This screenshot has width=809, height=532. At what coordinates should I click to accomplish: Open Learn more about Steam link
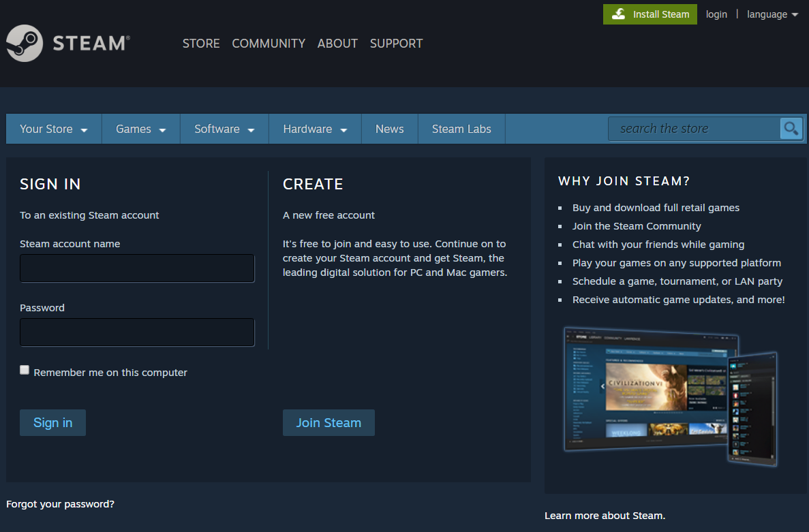pyautogui.click(x=605, y=516)
